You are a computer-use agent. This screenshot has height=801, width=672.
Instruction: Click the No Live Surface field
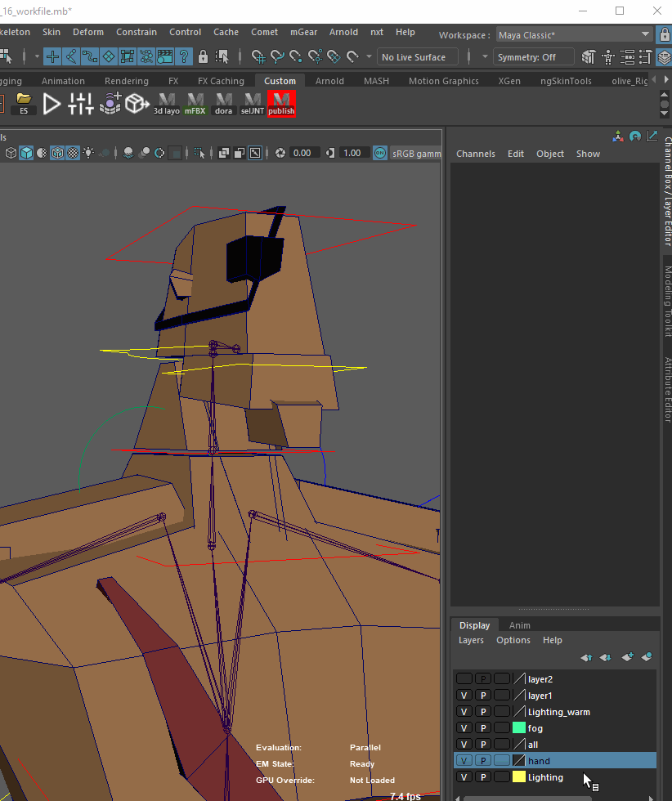pos(414,57)
